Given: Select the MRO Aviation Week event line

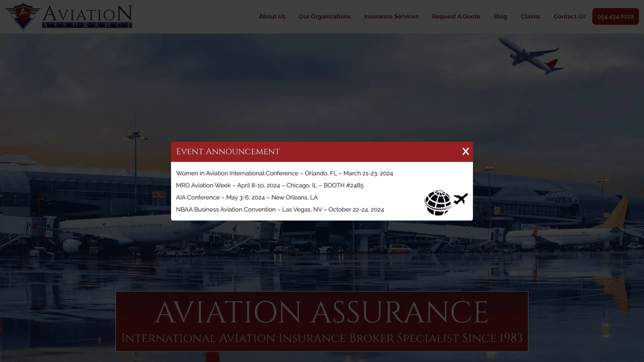Looking at the screenshot, I should point(270,185).
